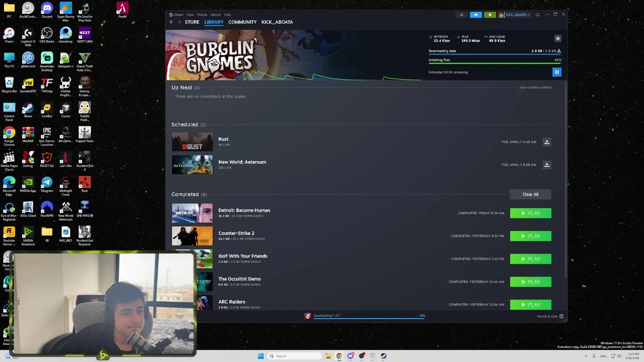The width and height of the screenshot is (644, 362).
Task: Open the KICK_ABOATA profile tab
Action: pos(277,22)
